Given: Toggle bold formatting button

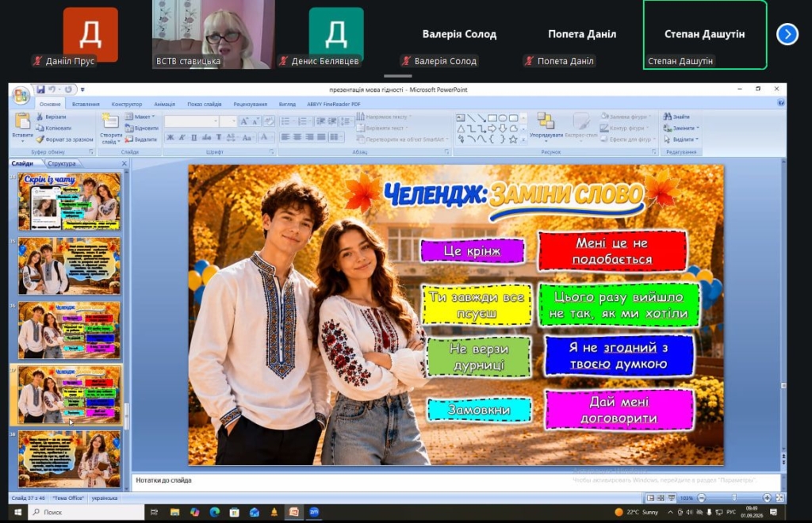Looking at the screenshot, I should pyautogui.click(x=170, y=138).
